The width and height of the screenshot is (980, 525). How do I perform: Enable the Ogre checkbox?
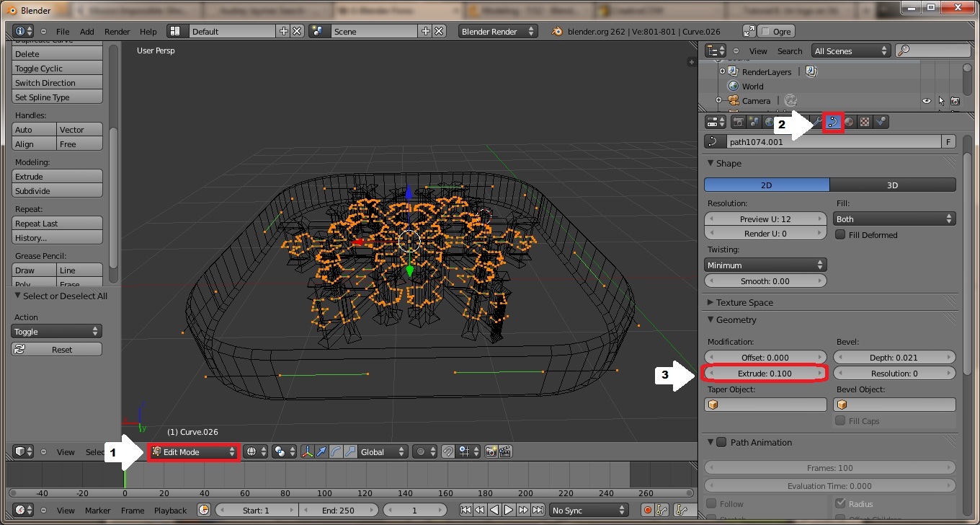click(x=765, y=32)
